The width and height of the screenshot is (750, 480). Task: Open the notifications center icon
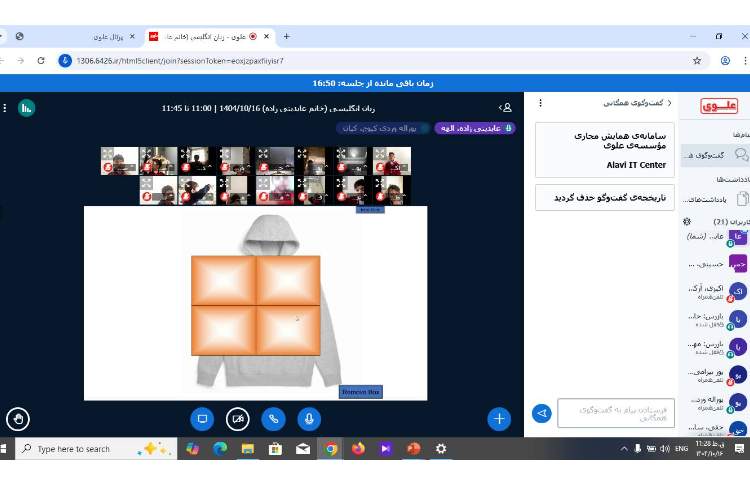point(739,449)
